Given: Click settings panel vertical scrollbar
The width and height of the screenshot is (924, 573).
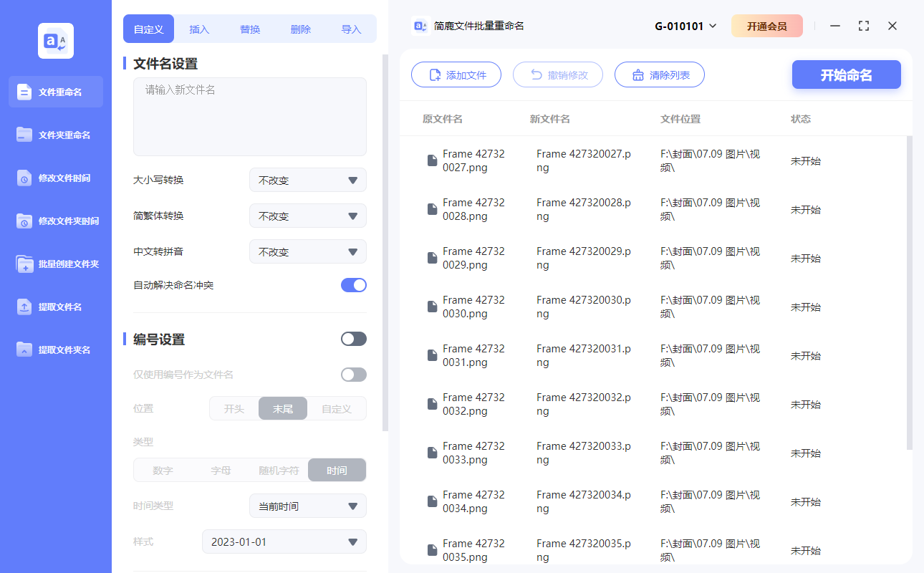Looking at the screenshot, I should (x=385, y=242).
